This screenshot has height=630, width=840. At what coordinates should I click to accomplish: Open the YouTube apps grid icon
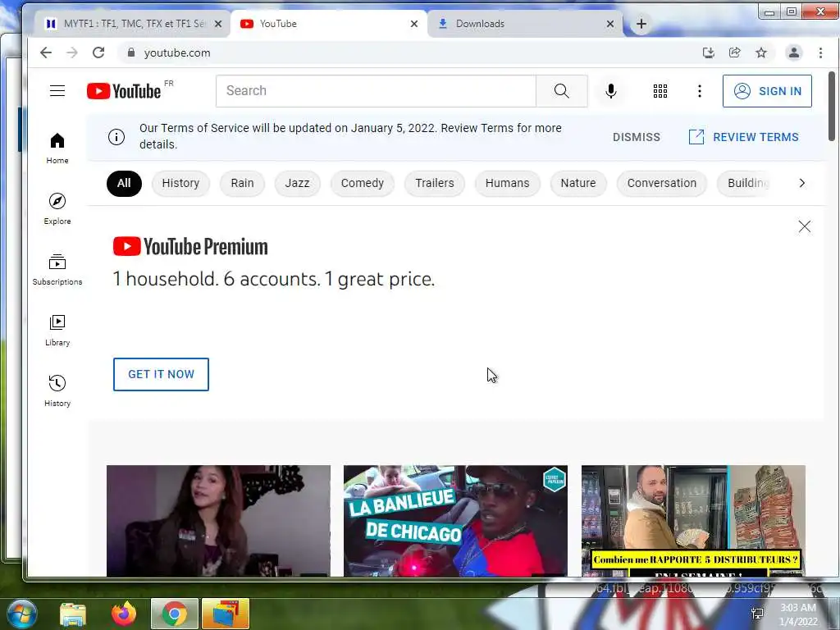(660, 91)
